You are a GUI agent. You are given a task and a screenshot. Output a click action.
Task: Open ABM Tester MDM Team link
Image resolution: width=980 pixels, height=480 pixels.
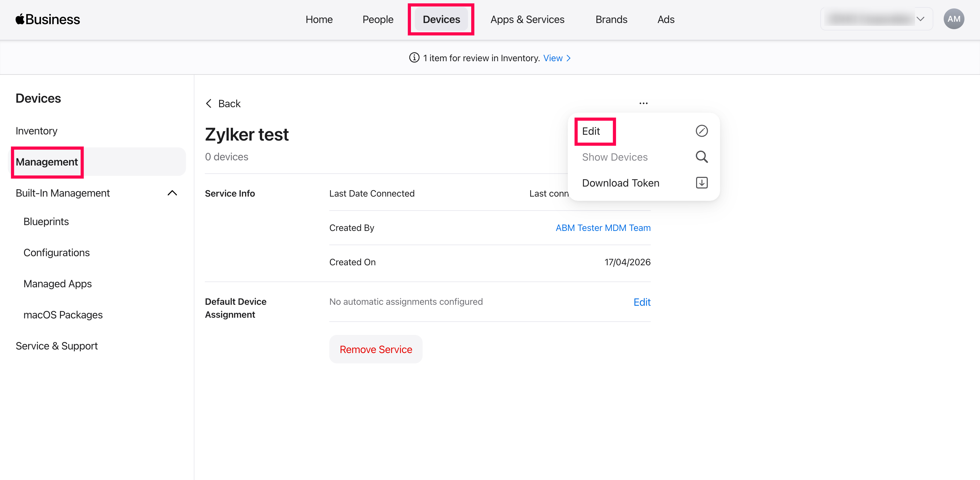(602, 228)
